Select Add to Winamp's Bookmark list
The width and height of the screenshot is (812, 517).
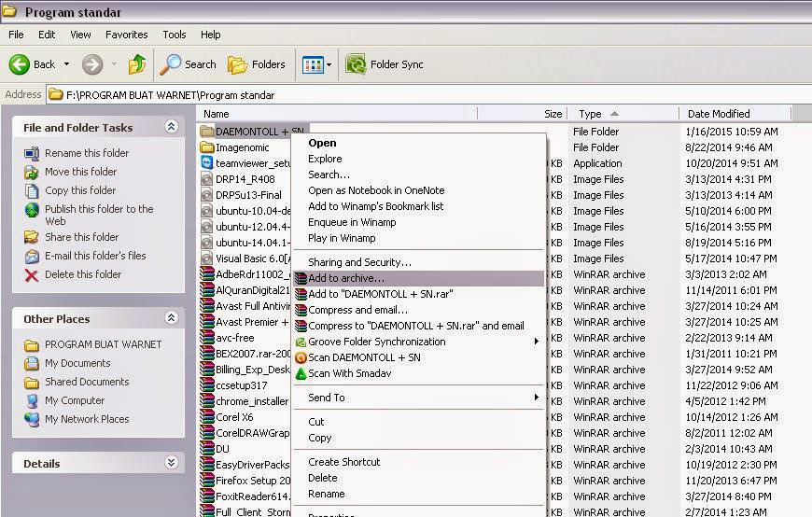[375, 206]
